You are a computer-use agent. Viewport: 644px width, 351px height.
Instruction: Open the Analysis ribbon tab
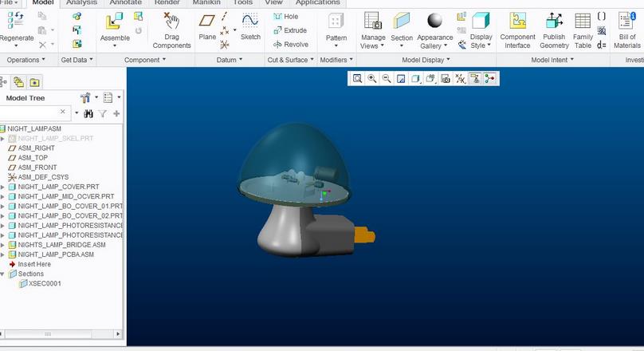point(81,3)
